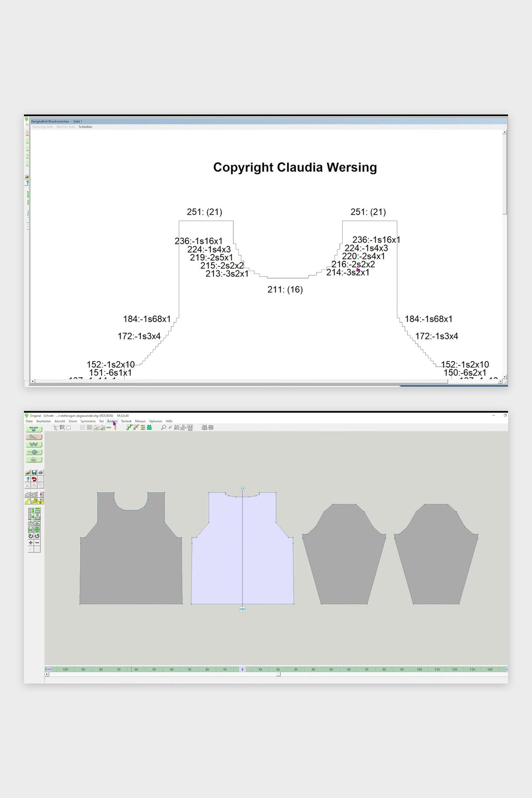Click the red undo arrow icon
The height and width of the screenshot is (798, 532).
34,479
